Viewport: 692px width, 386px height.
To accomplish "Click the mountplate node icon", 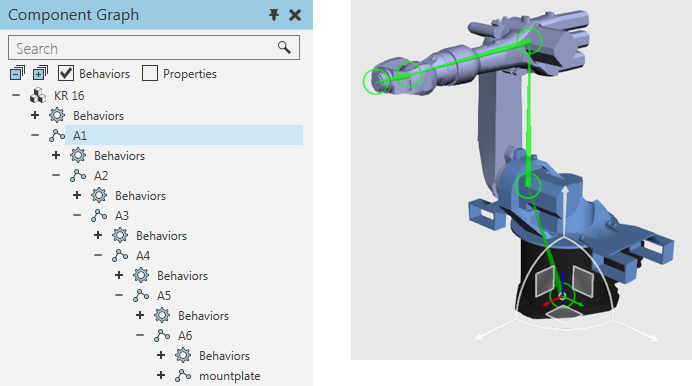I will coord(183,375).
